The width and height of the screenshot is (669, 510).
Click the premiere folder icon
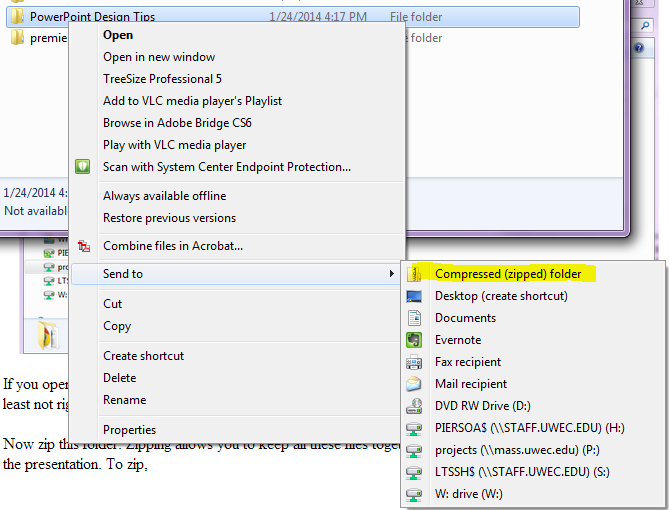[17, 38]
